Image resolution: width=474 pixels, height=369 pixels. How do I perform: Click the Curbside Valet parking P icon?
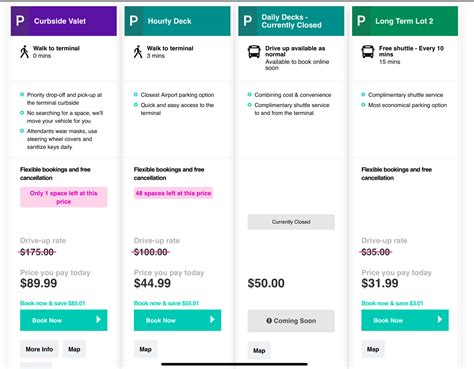(x=20, y=21)
